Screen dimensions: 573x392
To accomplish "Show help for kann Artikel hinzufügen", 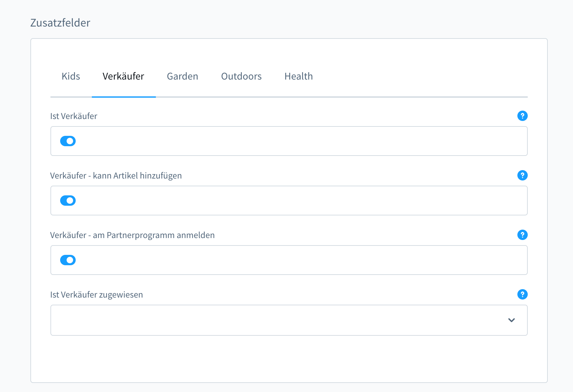I will point(522,175).
